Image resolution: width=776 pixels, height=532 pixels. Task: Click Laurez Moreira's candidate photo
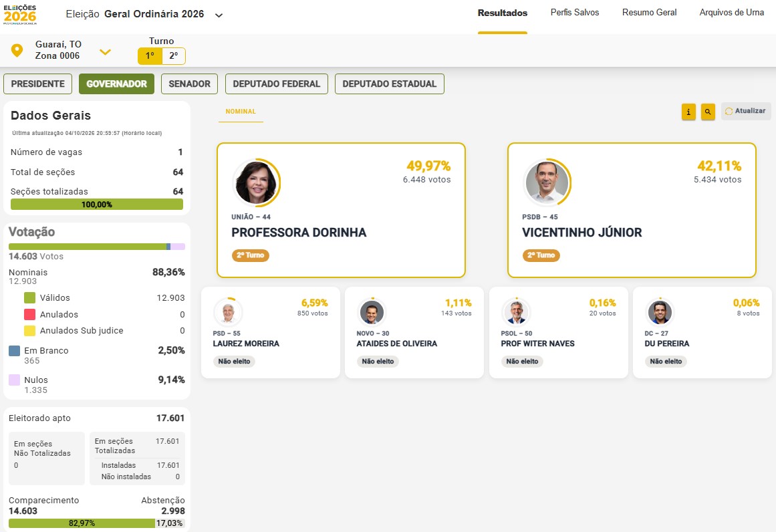point(228,313)
